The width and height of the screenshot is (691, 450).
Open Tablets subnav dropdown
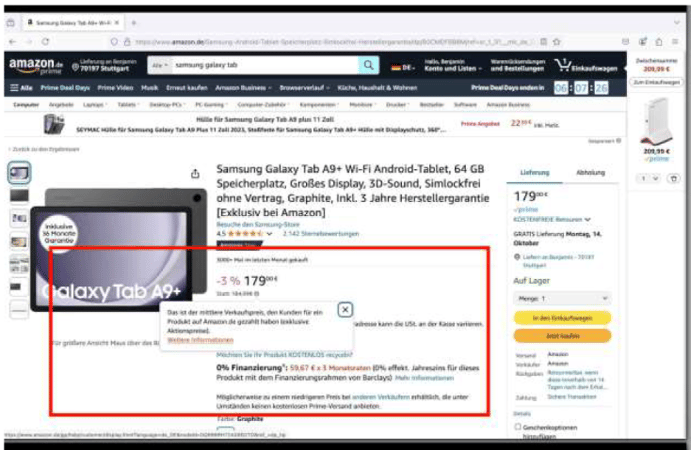(128, 105)
